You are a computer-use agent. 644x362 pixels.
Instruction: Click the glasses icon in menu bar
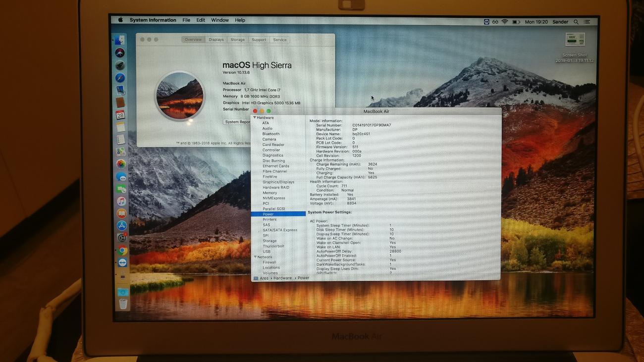pos(495,22)
